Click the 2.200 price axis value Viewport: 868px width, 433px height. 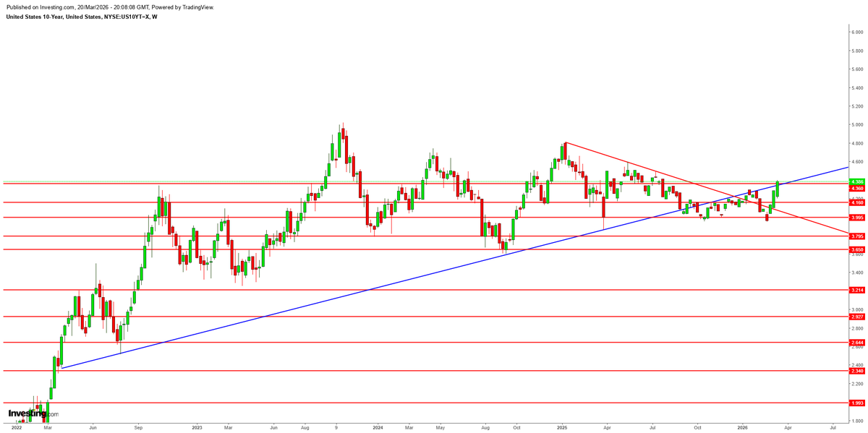(857, 384)
